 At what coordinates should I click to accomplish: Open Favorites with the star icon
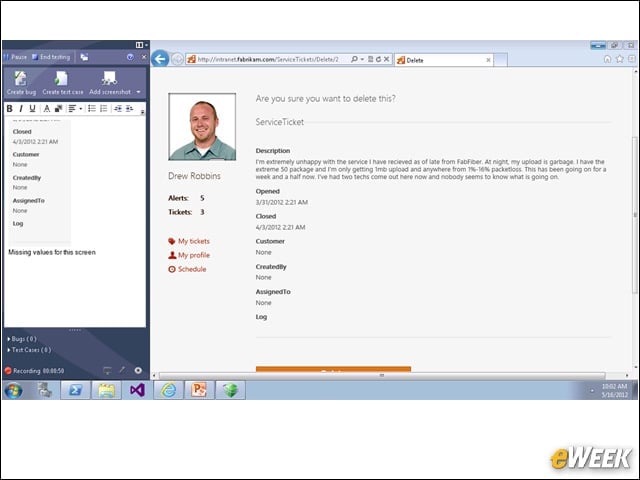click(620, 59)
